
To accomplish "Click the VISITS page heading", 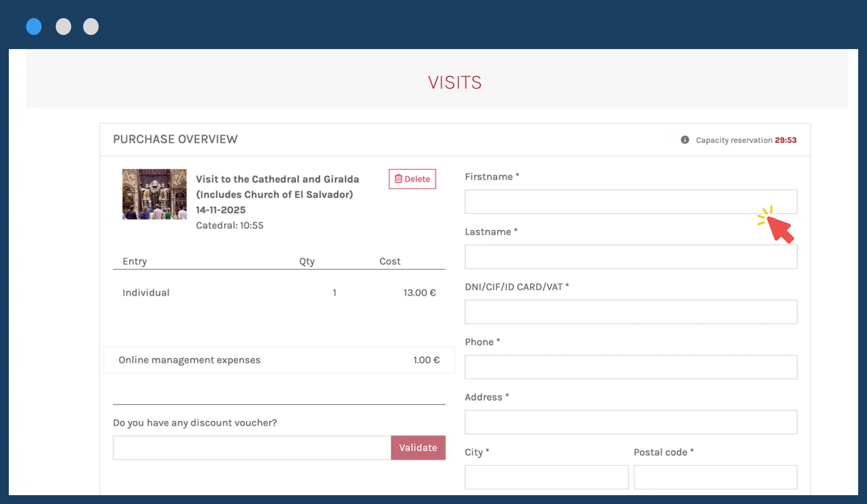I will point(454,83).
